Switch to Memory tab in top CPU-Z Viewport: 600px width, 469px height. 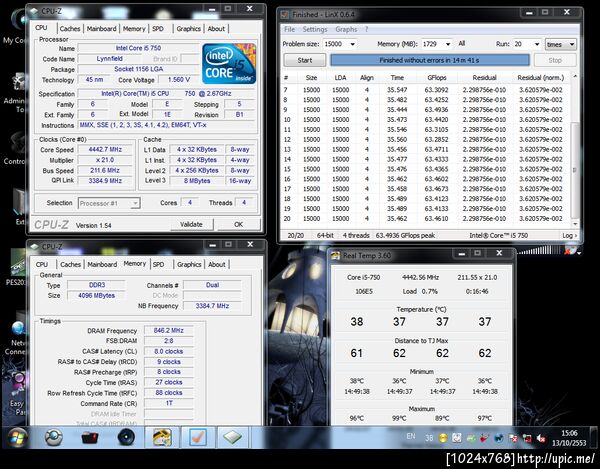[134, 29]
